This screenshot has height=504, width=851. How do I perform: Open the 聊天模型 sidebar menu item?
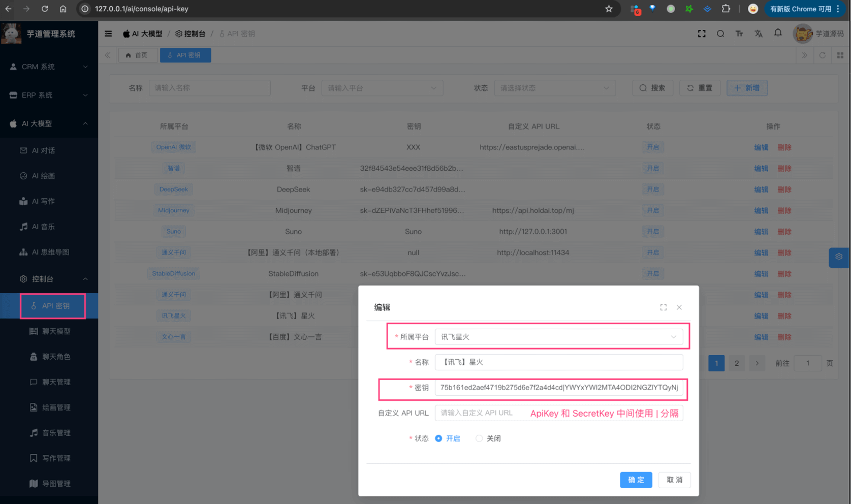(x=56, y=331)
